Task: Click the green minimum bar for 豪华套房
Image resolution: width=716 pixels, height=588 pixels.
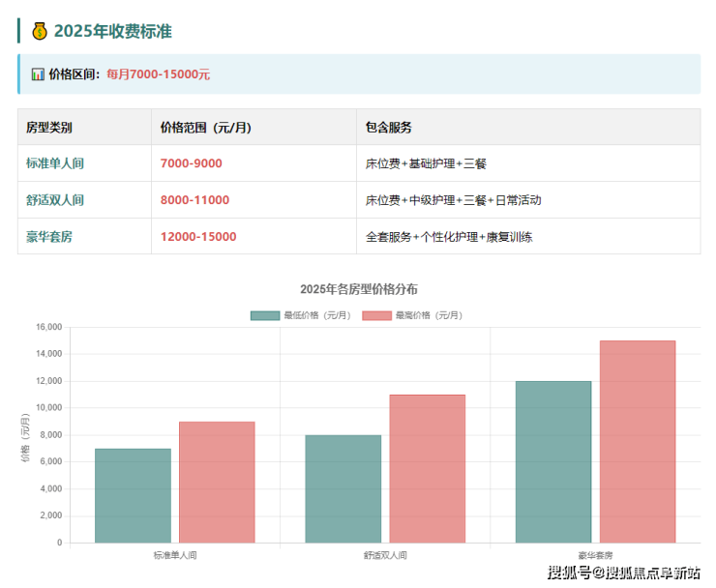Action: pyautogui.click(x=553, y=461)
